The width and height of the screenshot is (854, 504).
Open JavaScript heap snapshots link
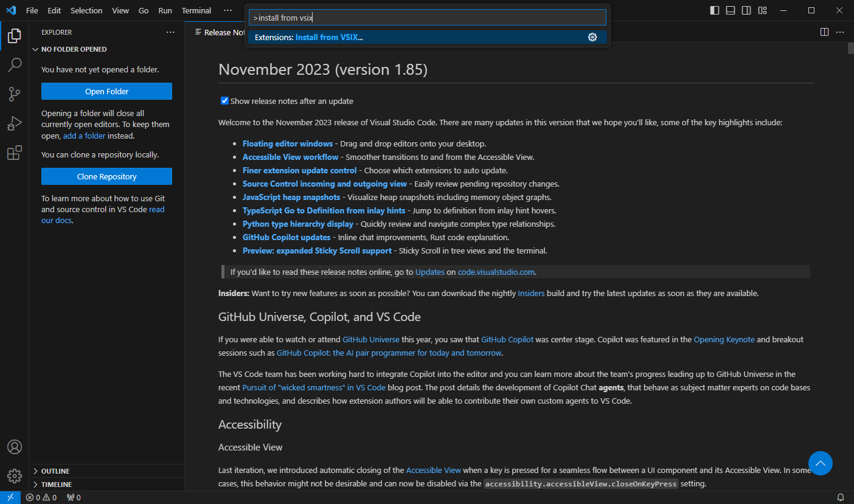[291, 197]
